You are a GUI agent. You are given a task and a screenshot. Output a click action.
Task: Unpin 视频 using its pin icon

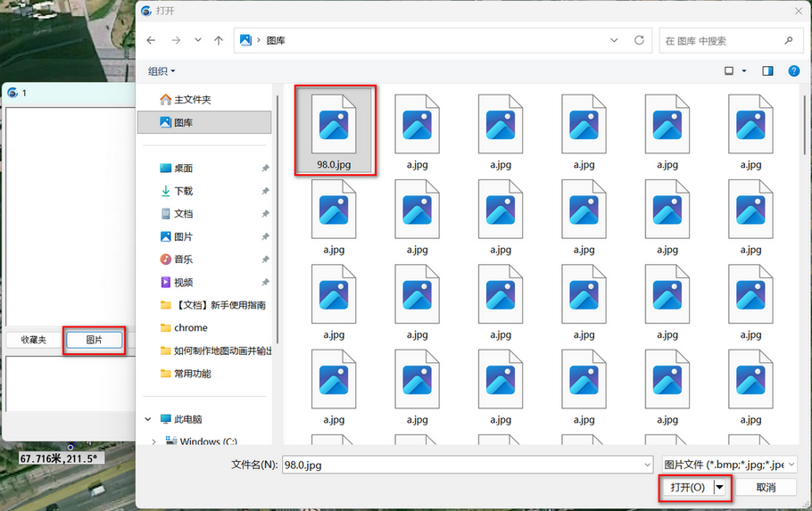(x=265, y=282)
